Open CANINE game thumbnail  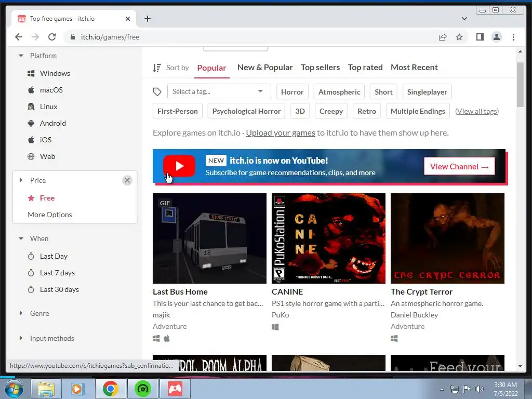click(328, 238)
